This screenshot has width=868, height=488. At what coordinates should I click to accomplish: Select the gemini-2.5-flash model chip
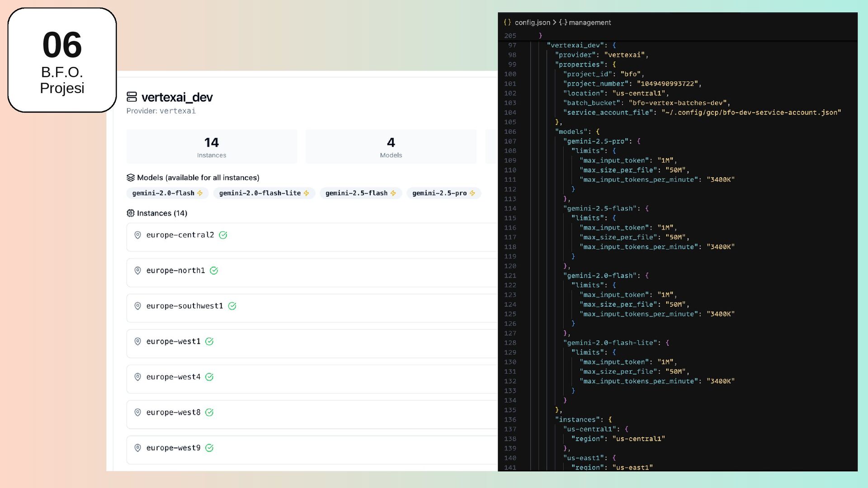(x=356, y=193)
